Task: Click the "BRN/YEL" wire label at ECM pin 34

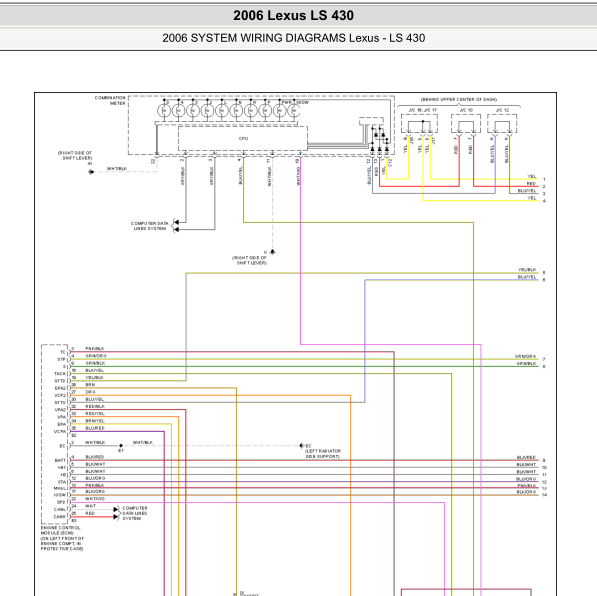Action: 95,421
